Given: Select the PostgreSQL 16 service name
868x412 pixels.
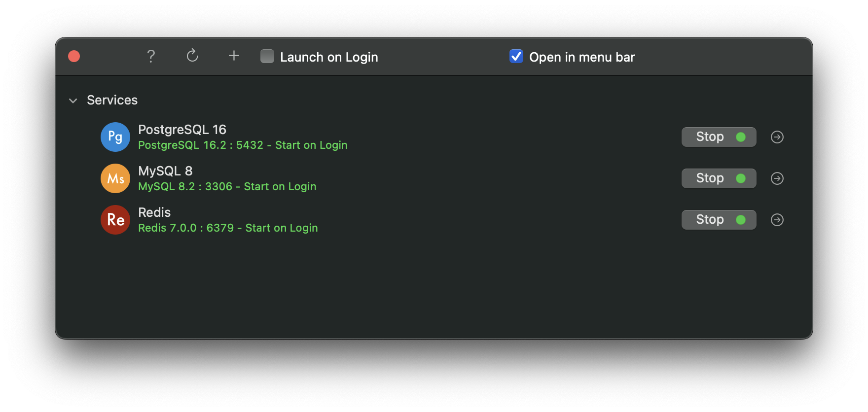Looking at the screenshot, I should (182, 130).
